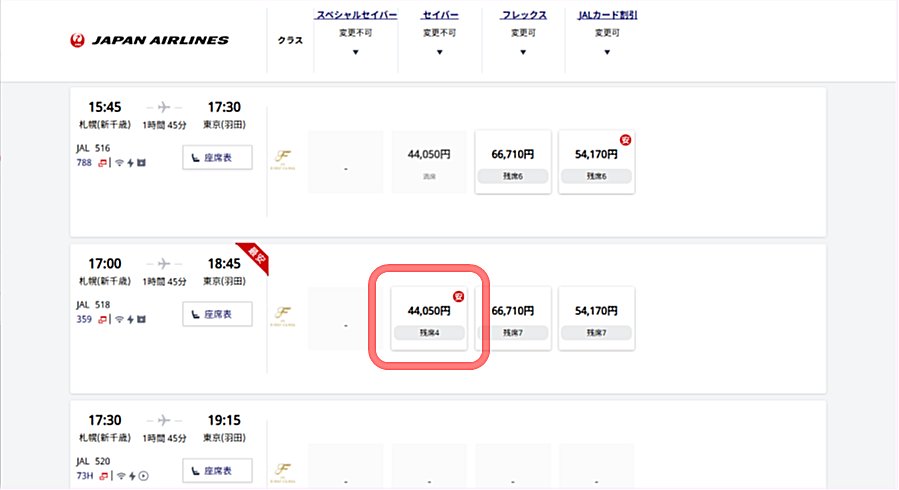Open 座席表 seat map for JAL 518
Image resolution: width=899 pixels, height=490 pixels.
point(217,314)
